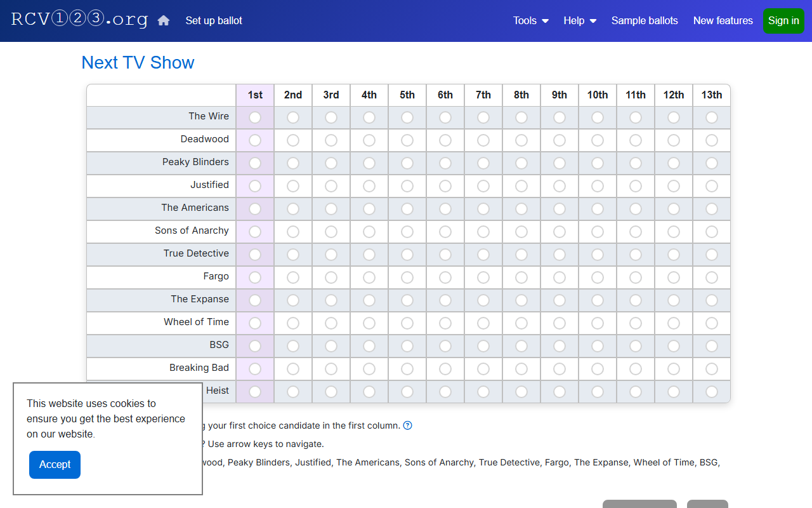Rank BSG as 11th choice
The width and height of the screenshot is (812, 508).
point(636,346)
